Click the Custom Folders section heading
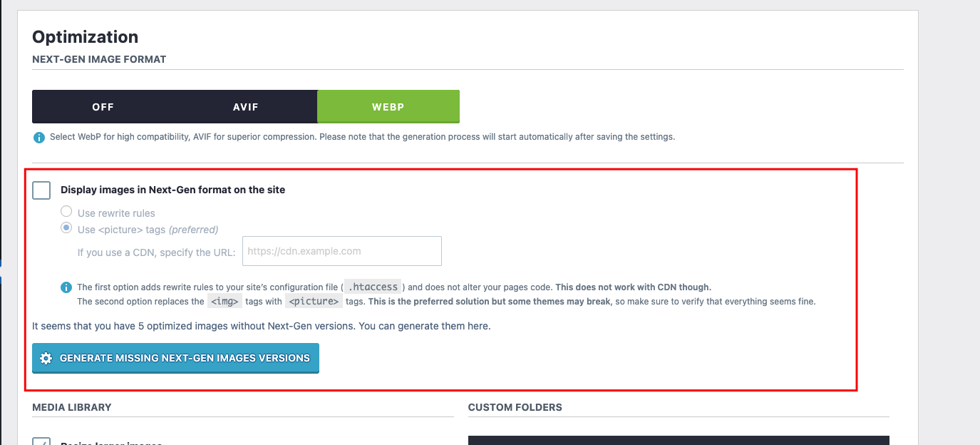The height and width of the screenshot is (445, 980). 515,407
